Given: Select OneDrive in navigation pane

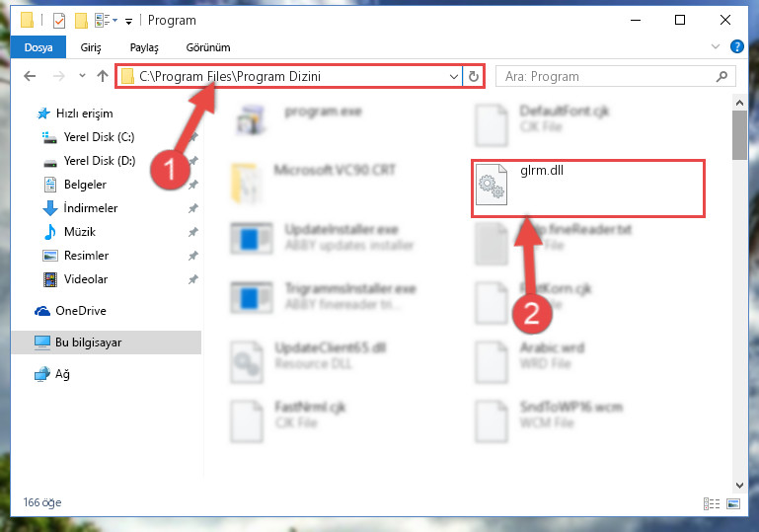Looking at the screenshot, I should pos(70,311).
